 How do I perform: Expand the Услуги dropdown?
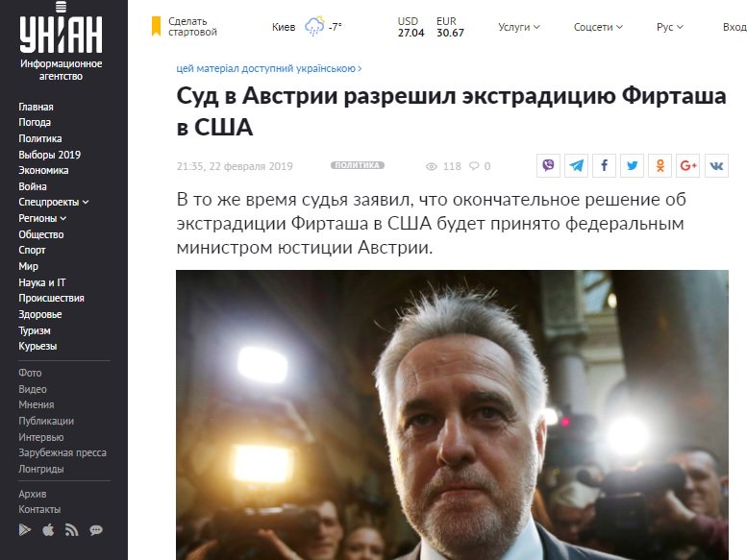coord(519,27)
